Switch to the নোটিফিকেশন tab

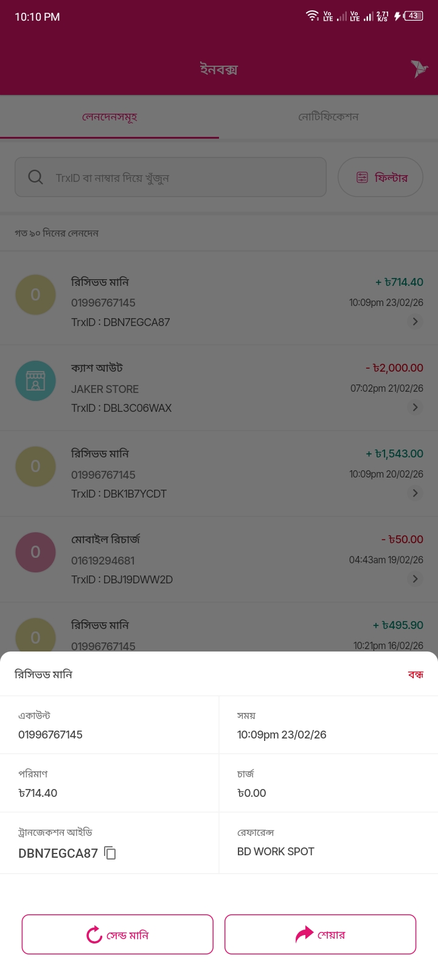click(328, 117)
